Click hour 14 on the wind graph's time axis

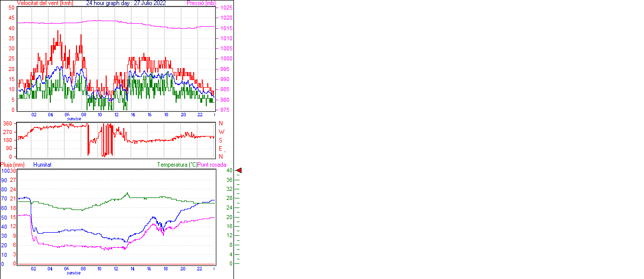point(133,115)
